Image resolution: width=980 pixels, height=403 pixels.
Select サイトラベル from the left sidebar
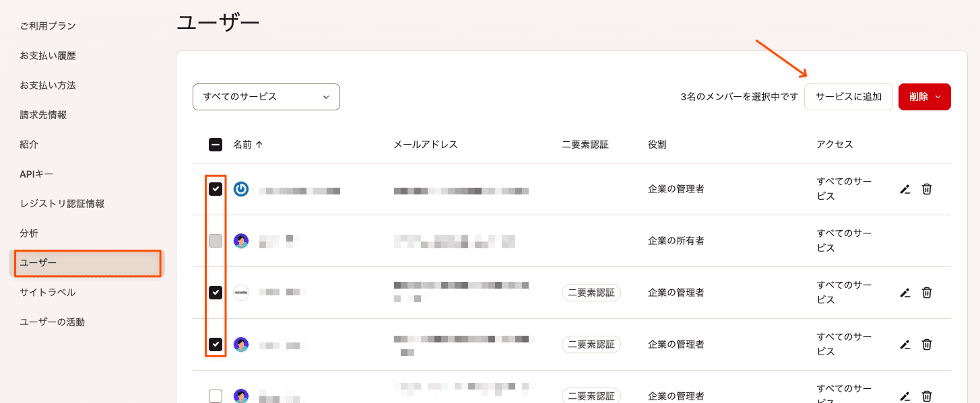(46, 292)
